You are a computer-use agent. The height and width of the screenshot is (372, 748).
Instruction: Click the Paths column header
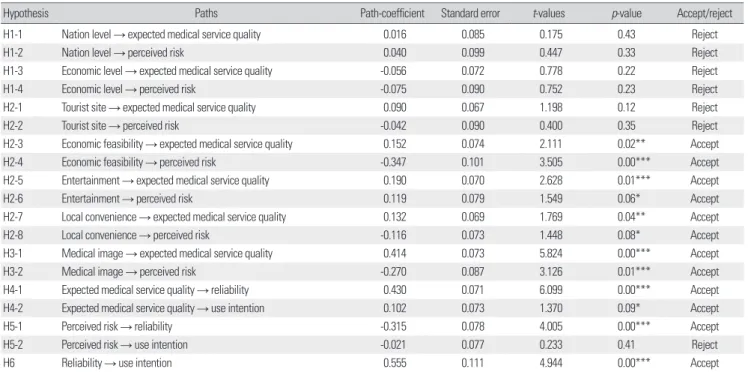tap(206, 13)
